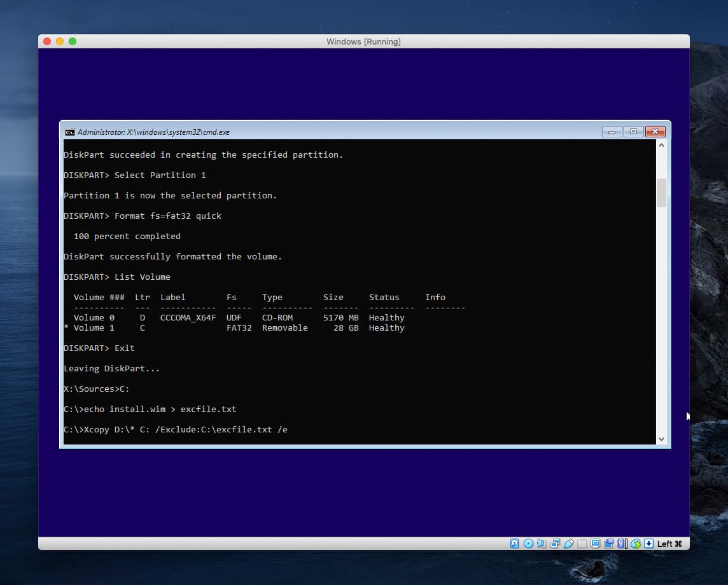Viewport: 728px width, 585px height.
Task: Open the optical disk drive menu
Action: (528, 544)
